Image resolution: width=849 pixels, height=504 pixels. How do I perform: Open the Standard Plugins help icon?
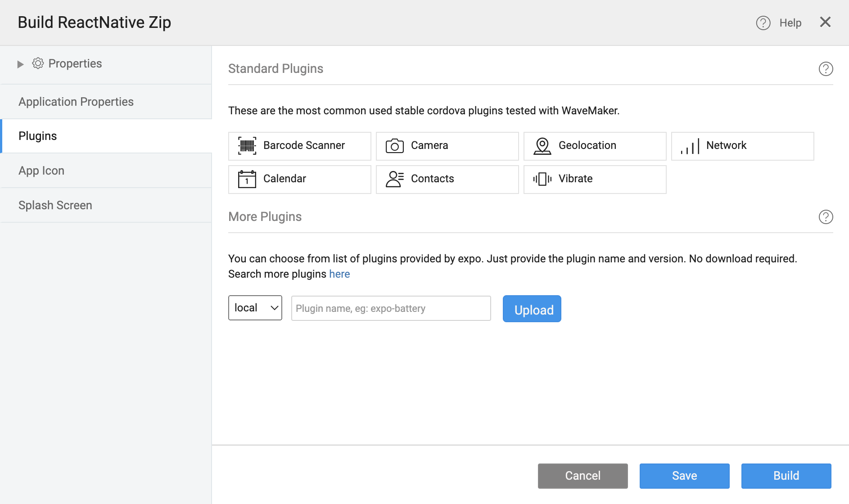coord(826,69)
